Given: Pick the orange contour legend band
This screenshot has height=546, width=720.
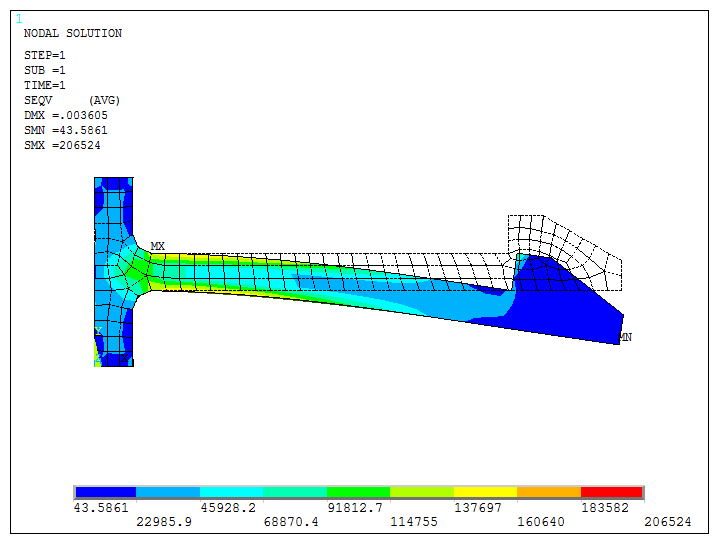Looking at the screenshot, I should tap(549, 492).
